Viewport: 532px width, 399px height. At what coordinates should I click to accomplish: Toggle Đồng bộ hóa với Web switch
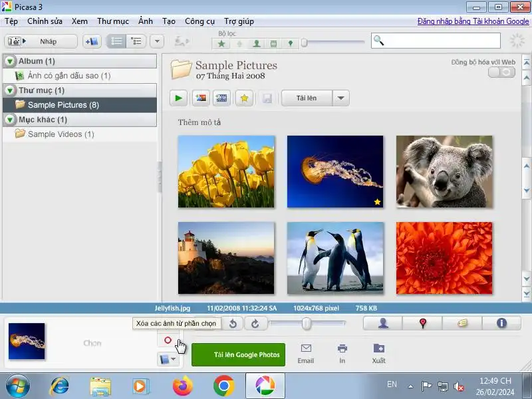click(x=502, y=72)
